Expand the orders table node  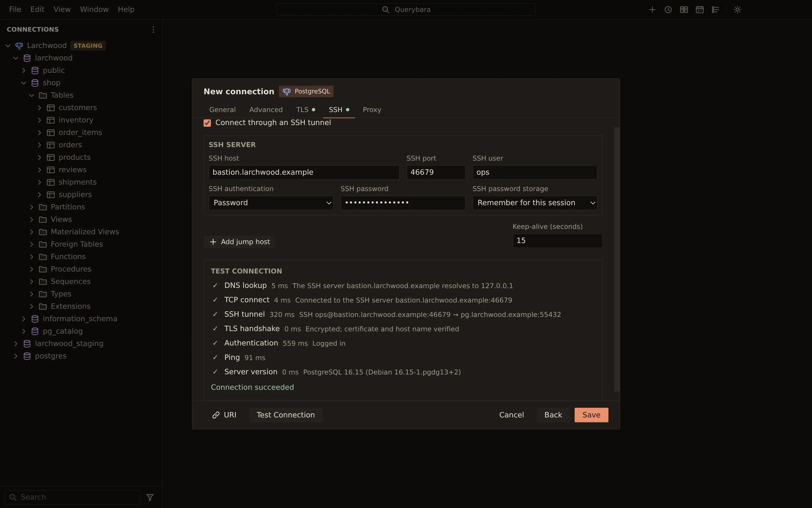pos(39,145)
